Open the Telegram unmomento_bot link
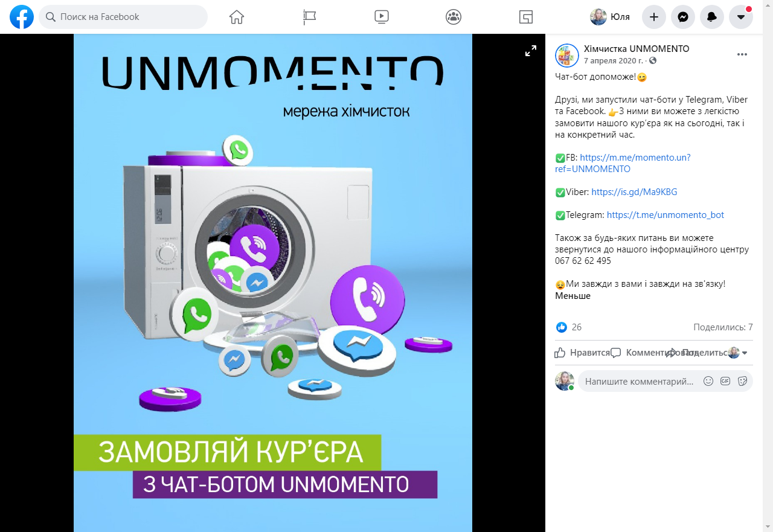Image resolution: width=773 pixels, height=532 pixels. coord(666,215)
